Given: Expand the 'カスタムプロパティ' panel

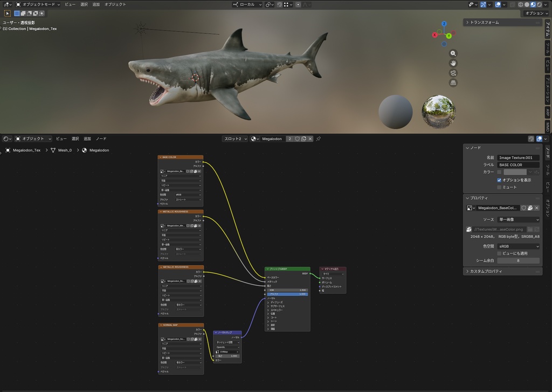Looking at the screenshot, I should click(x=502, y=272).
